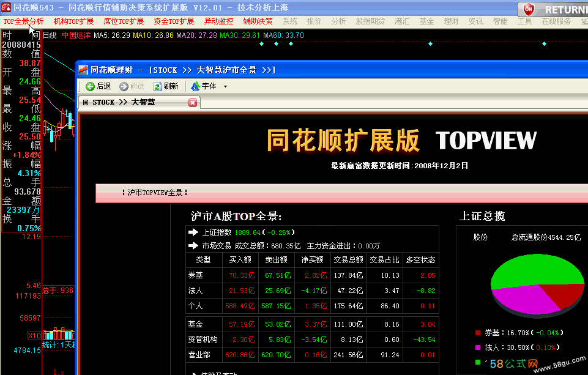Click the 93,678 总手 value in the left panel
The height and width of the screenshot is (375, 588).
click(x=28, y=191)
